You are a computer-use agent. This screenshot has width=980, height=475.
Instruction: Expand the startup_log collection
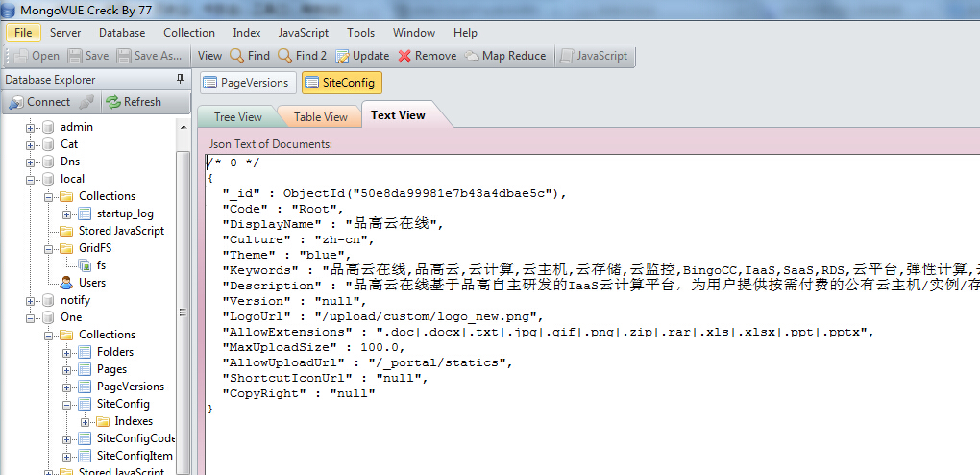click(x=66, y=214)
